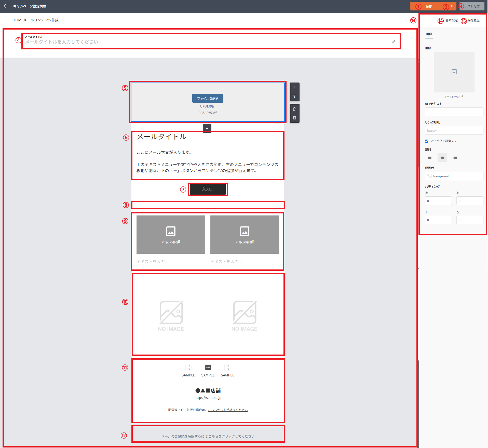Click the こちらからお手続きください link
Image resolution: width=488 pixels, height=448 pixels.
[228, 410]
